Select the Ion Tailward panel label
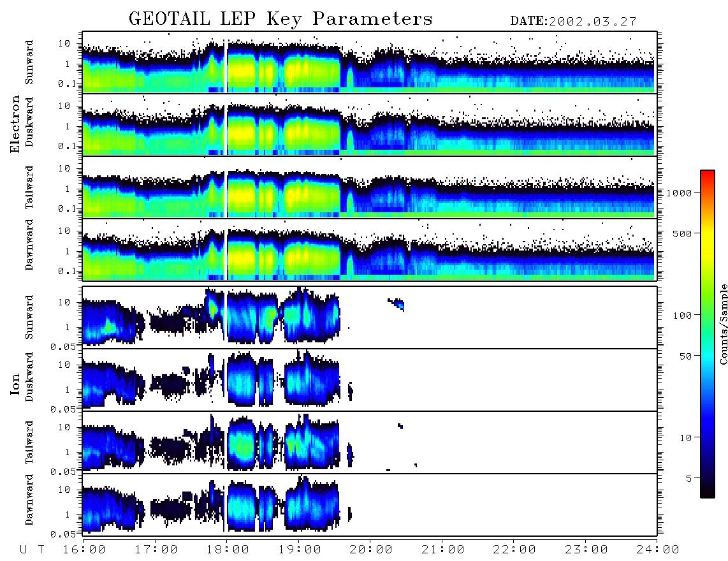 [x=29, y=442]
